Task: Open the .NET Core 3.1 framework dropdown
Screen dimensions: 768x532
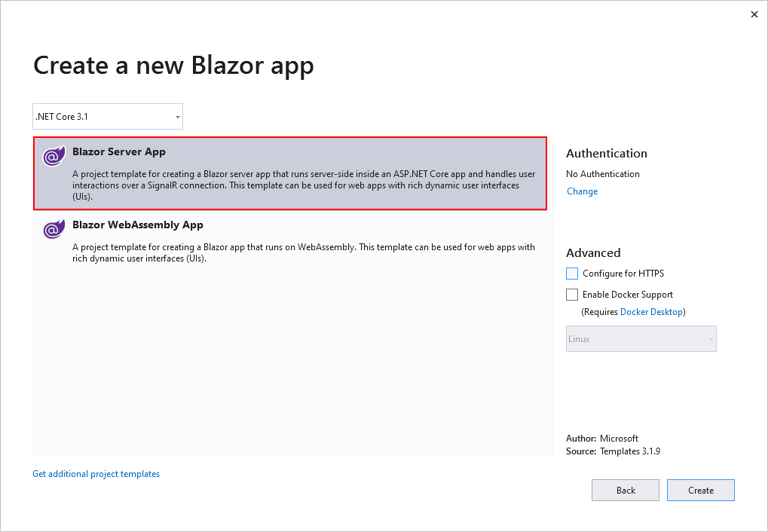Action: point(108,117)
